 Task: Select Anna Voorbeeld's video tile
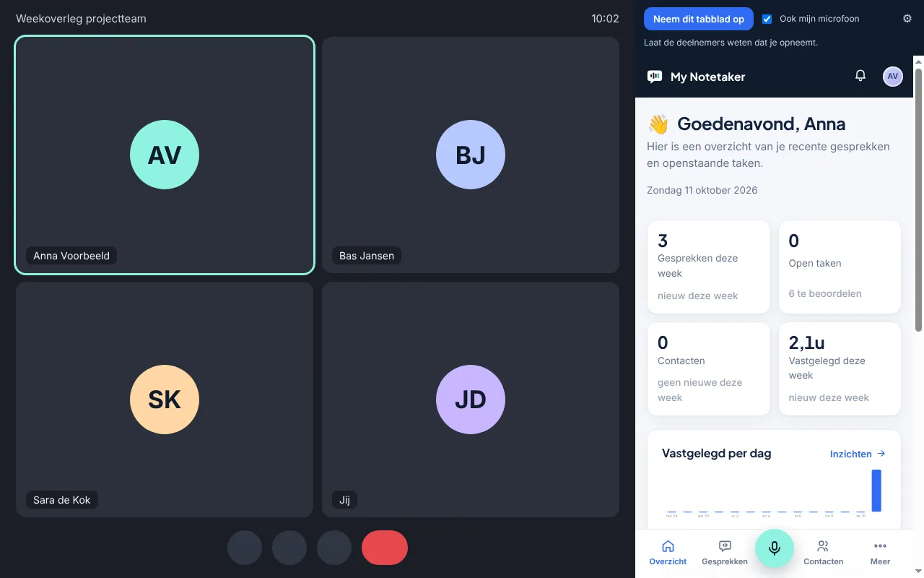pos(165,155)
